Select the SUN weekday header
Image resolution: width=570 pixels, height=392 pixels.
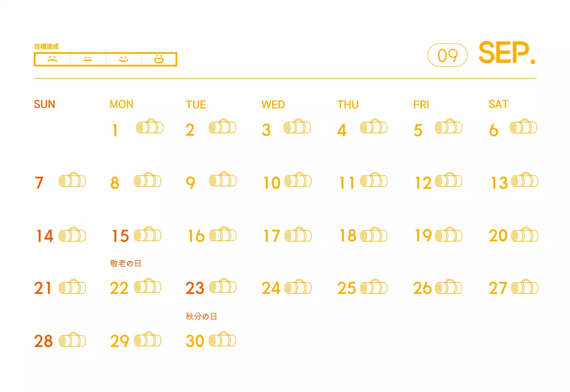click(x=45, y=104)
